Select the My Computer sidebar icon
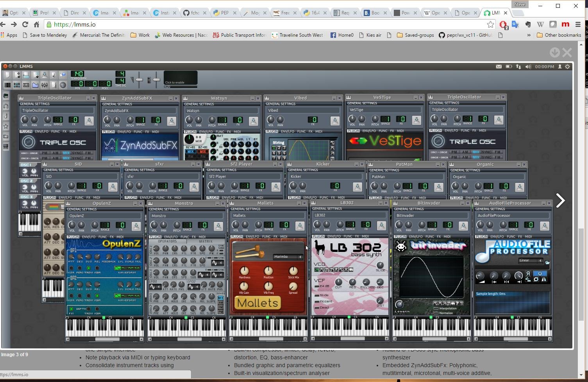Screen dimensions: 588x382 [x=6, y=146]
